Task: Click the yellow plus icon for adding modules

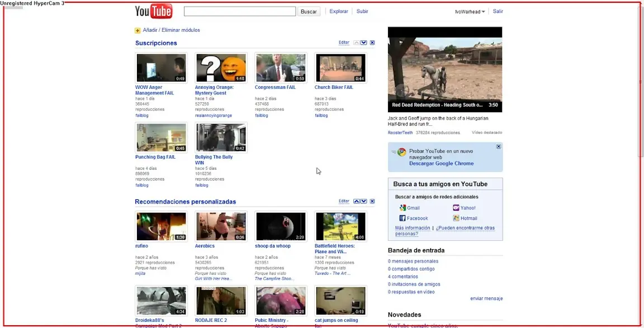Action: (x=138, y=30)
